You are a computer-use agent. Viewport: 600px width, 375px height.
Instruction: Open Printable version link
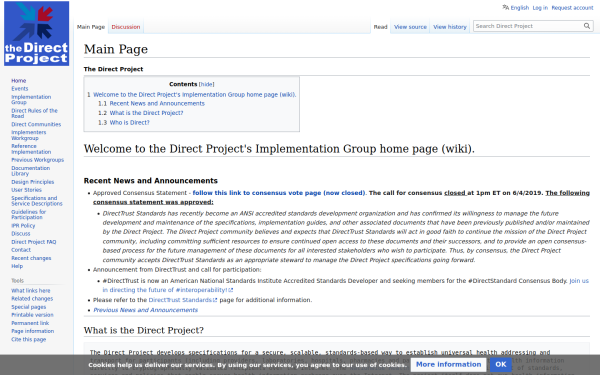pos(32,315)
